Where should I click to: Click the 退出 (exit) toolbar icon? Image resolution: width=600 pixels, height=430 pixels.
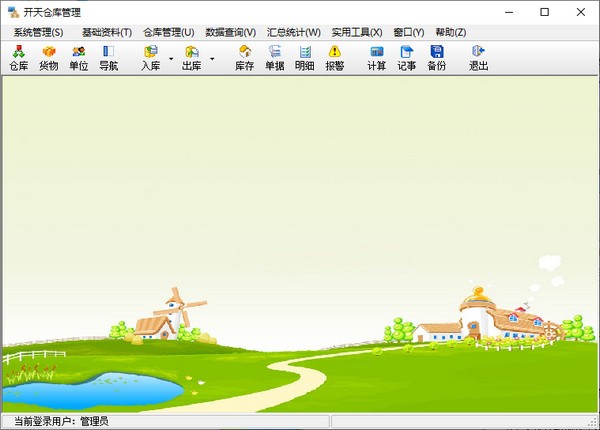click(478, 58)
